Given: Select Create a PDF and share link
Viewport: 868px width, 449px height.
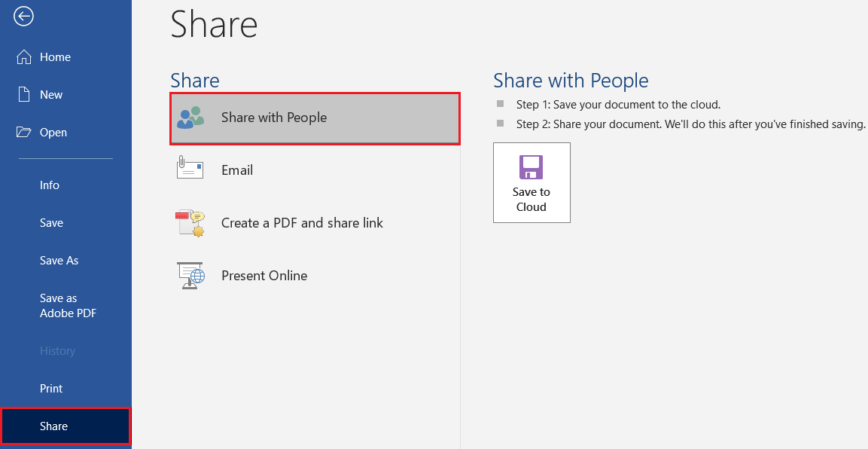Looking at the screenshot, I should (x=315, y=222).
